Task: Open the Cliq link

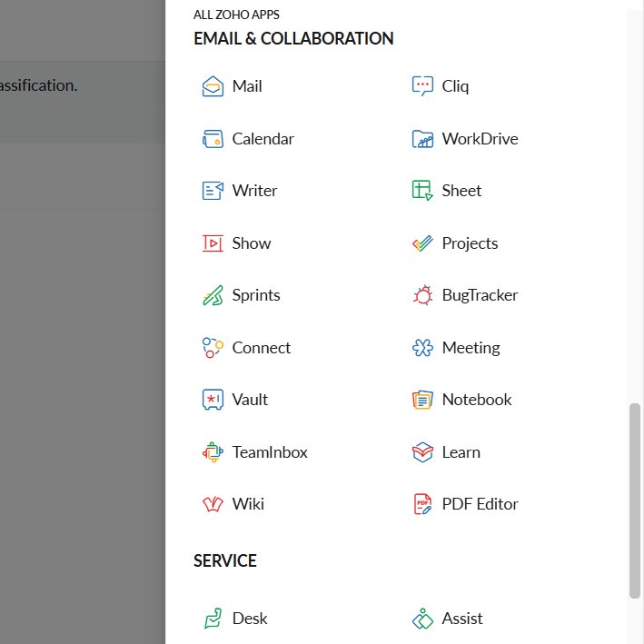Action: 455,86
